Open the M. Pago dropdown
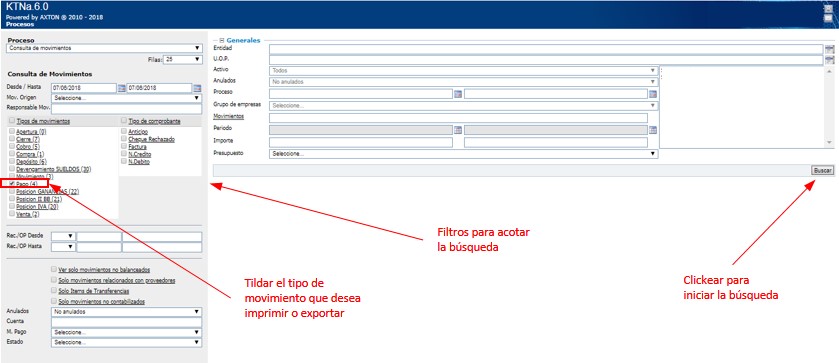Image resolution: width=839 pixels, height=363 pixels. point(126,332)
